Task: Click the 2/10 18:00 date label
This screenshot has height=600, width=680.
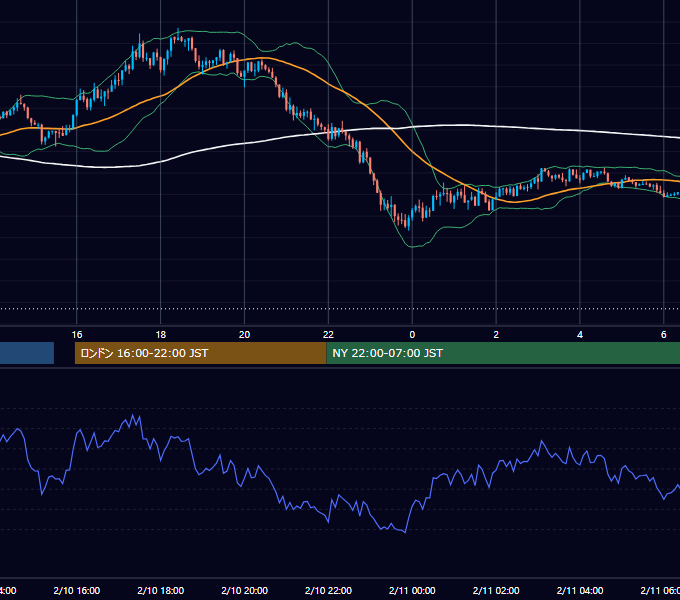Action: pos(160,590)
